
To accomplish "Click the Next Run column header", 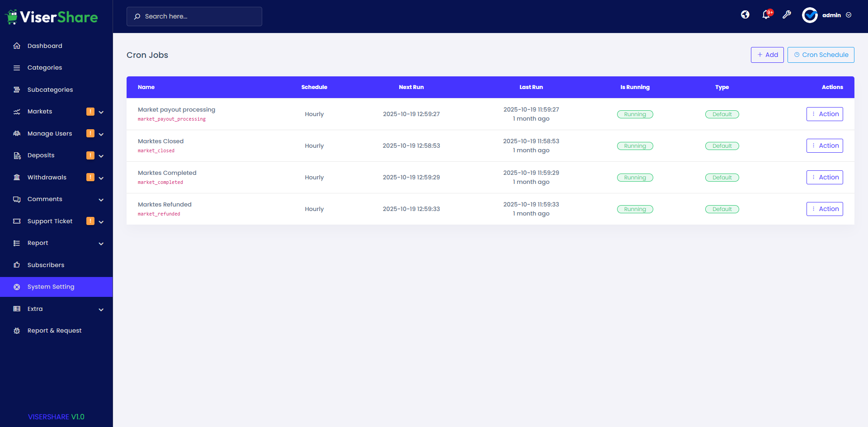I will pyautogui.click(x=411, y=87).
